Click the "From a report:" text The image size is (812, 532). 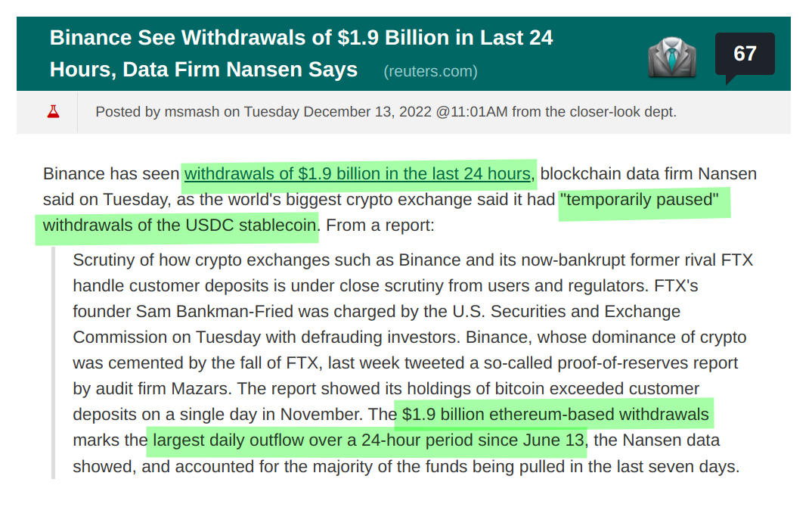(381, 226)
